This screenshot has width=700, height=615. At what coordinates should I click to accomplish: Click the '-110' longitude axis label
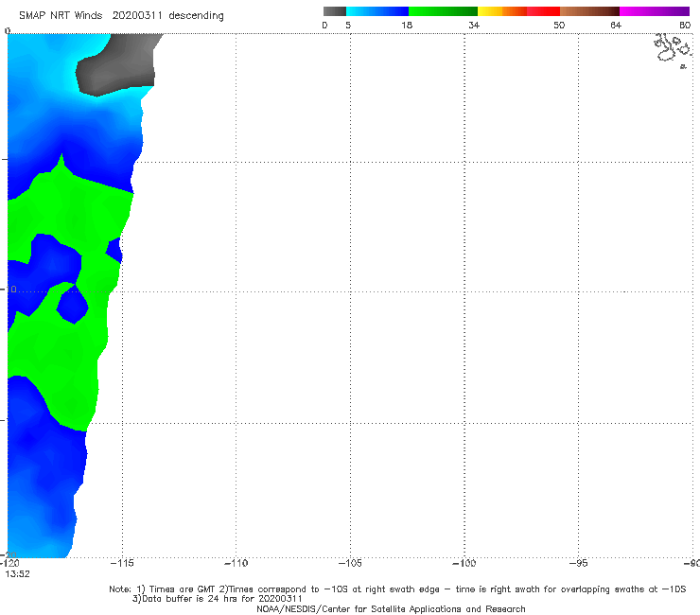(x=236, y=563)
